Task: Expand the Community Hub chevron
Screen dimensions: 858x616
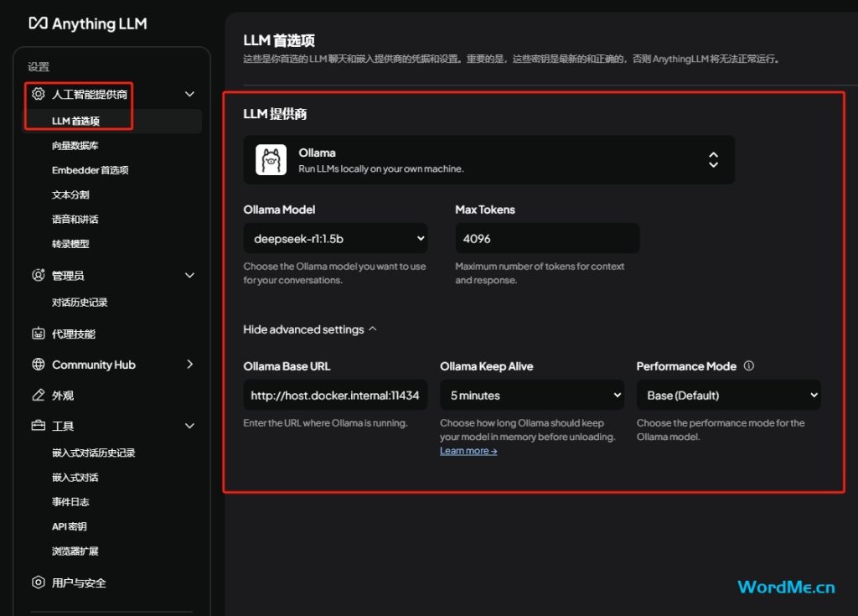Action: 189,364
